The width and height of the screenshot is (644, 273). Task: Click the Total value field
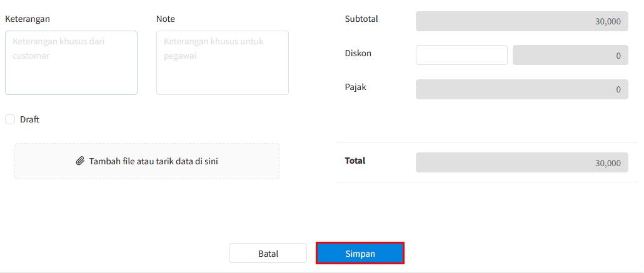click(x=522, y=162)
